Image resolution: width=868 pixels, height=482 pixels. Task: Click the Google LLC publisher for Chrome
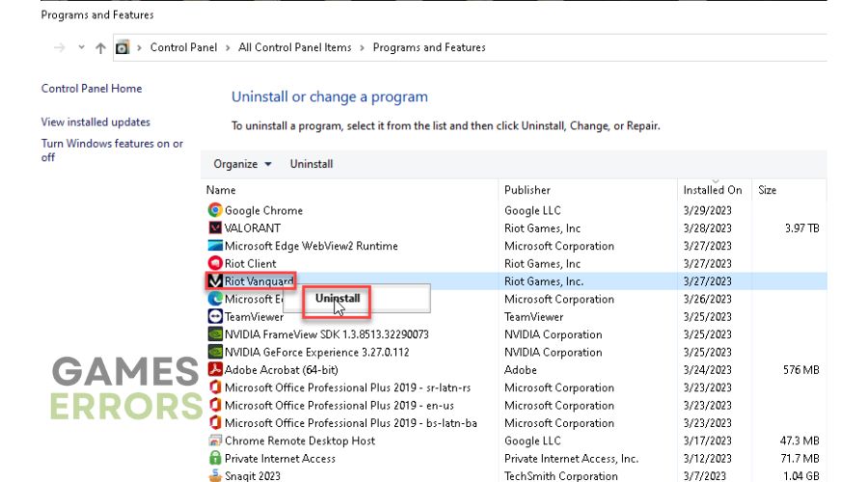(x=532, y=210)
